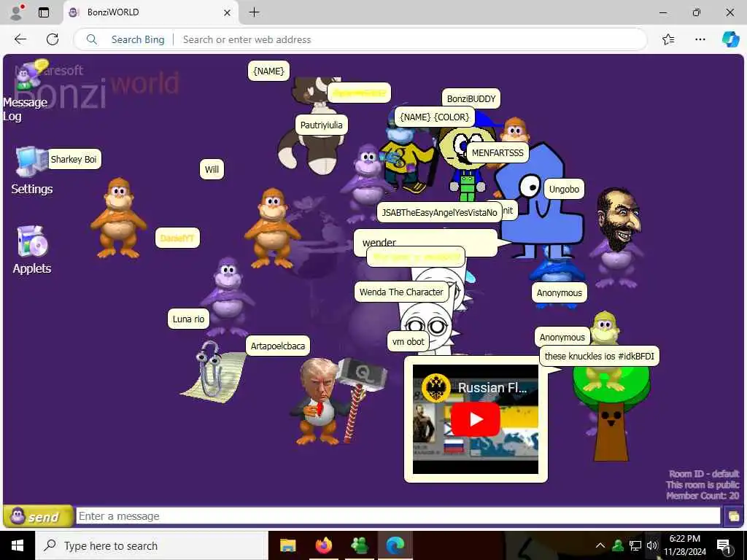Click 'these knuckles ios #idkBFDI' name tag
The image size is (747, 560).
600,356
